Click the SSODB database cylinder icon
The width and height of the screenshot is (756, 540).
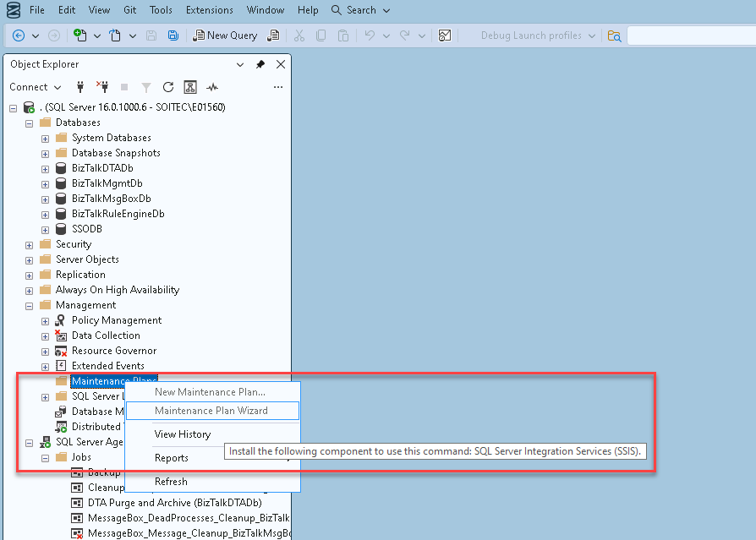[x=61, y=229]
